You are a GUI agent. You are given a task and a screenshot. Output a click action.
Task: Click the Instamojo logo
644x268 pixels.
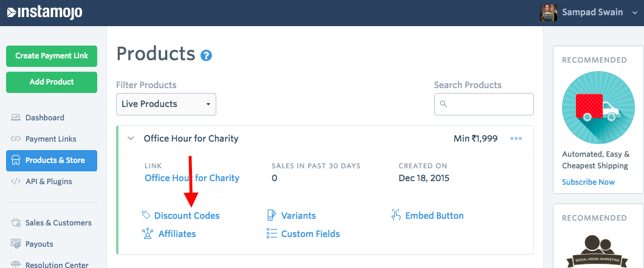[x=44, y=12]
